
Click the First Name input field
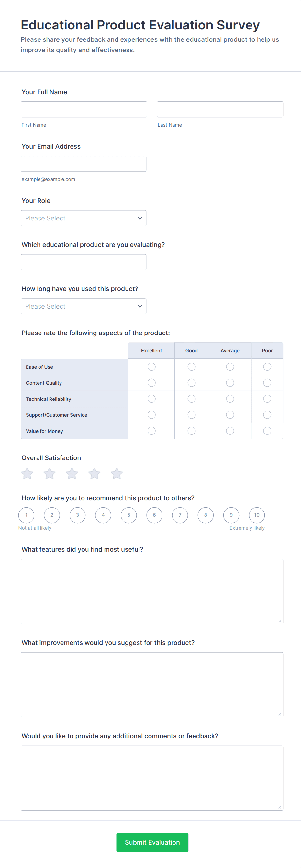point(84,109)
